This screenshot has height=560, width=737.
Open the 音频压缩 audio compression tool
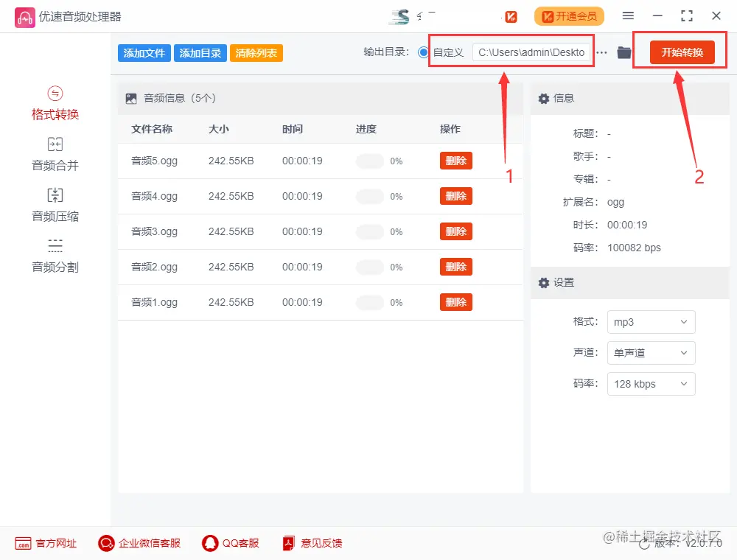[x=55, y=206]
